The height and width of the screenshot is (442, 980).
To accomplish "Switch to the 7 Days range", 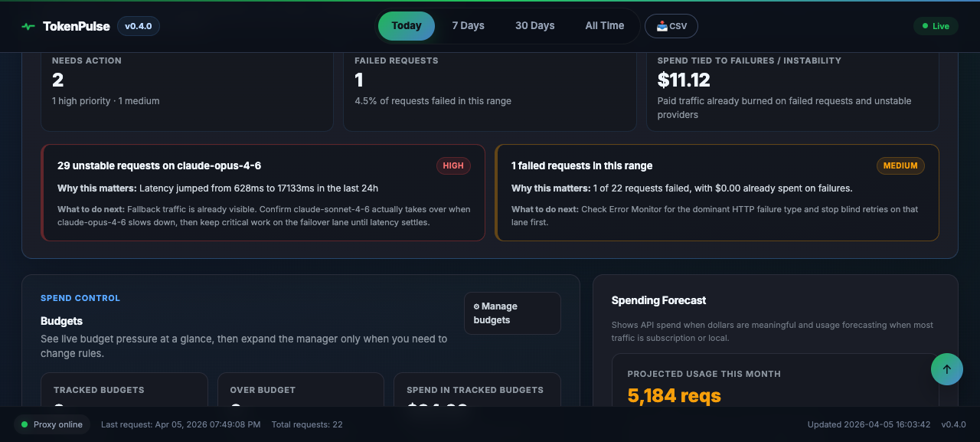I will point(468,25).
